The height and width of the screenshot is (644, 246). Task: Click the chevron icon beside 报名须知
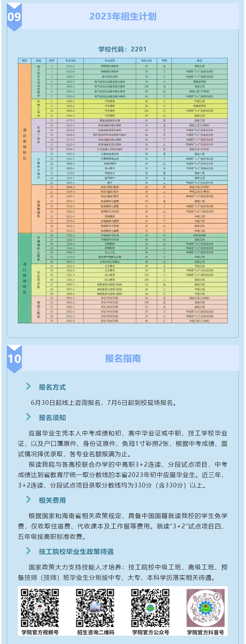[29, 417]
